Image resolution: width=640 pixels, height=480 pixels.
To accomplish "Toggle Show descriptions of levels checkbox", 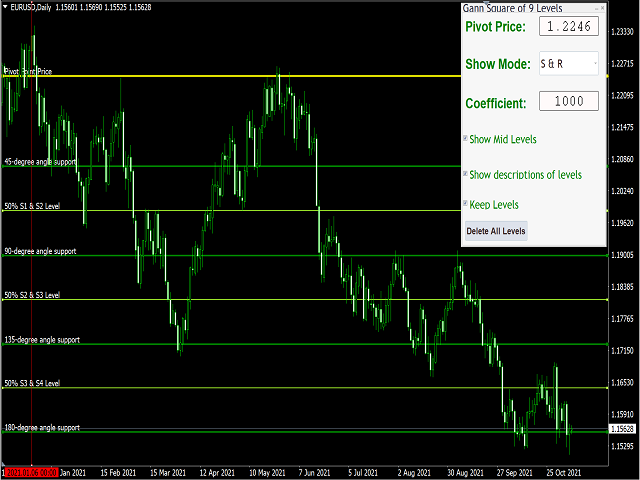I will click(466, 174).
